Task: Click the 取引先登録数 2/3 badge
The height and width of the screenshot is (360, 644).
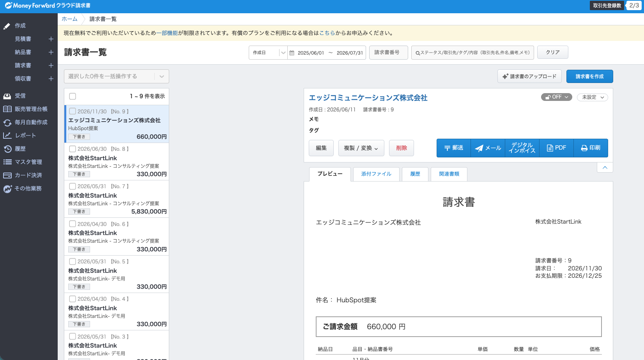Action: click(616, 5)
